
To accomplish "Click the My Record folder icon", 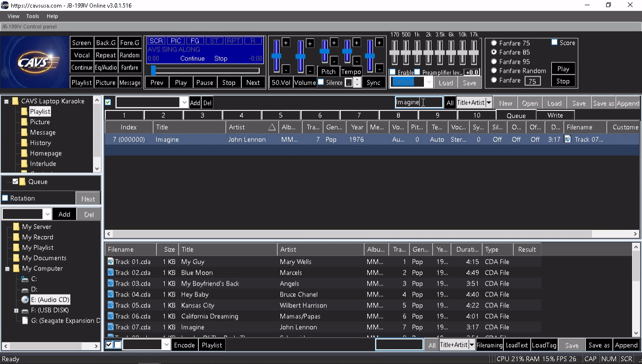I will [16, 237].
